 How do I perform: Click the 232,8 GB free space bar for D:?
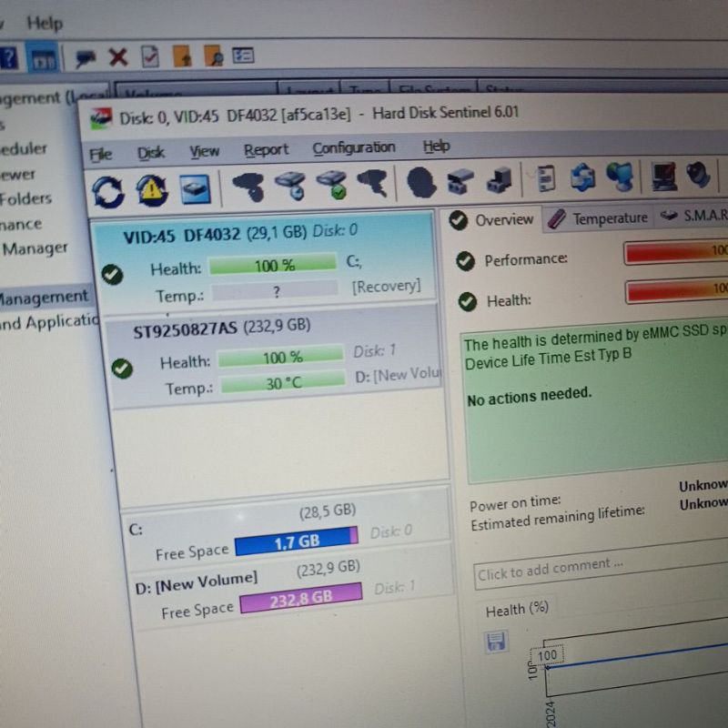[301, 598]
